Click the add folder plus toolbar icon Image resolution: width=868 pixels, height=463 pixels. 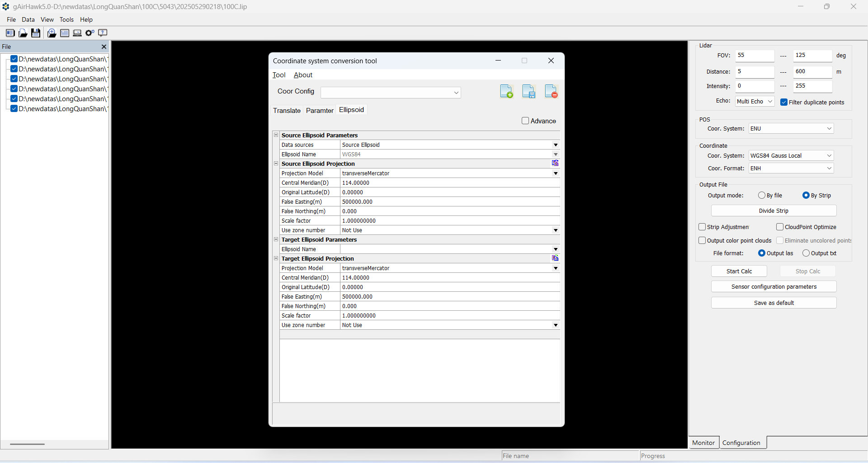pos(52,33)
